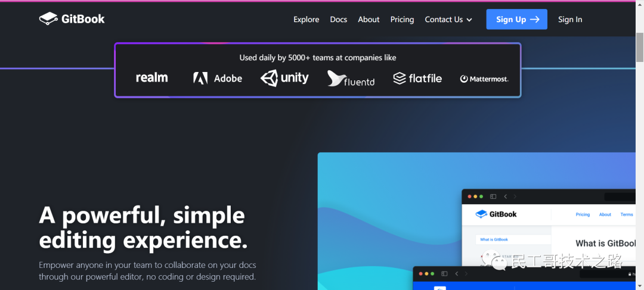The height and width of the screenshot is (290, 644).
Task: Click back arrow in upper mockup browser
Action: 505,197
